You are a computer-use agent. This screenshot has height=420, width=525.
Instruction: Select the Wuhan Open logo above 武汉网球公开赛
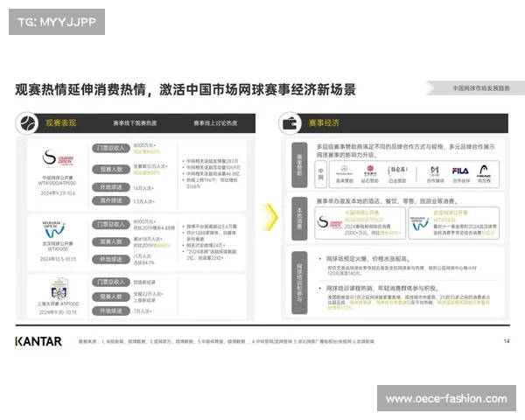click(x=53, y=229)
